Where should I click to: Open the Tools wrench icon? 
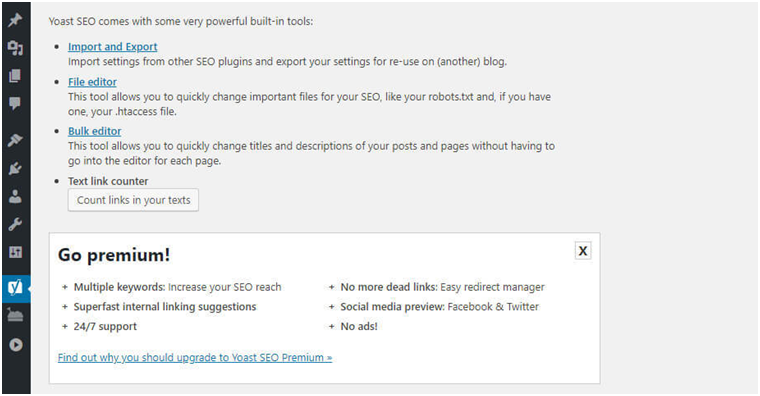pos(15,224)
